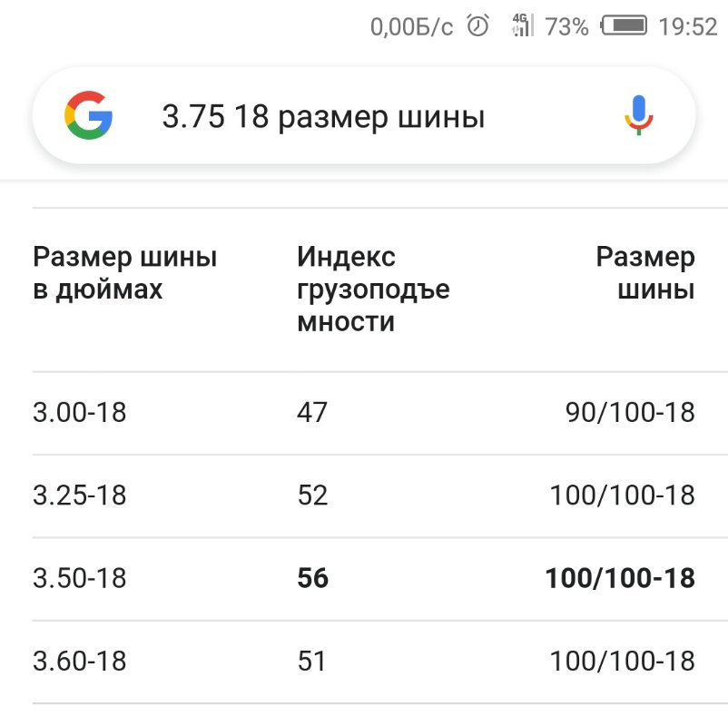Select the 3.60-18 row cell

point(79,661)
